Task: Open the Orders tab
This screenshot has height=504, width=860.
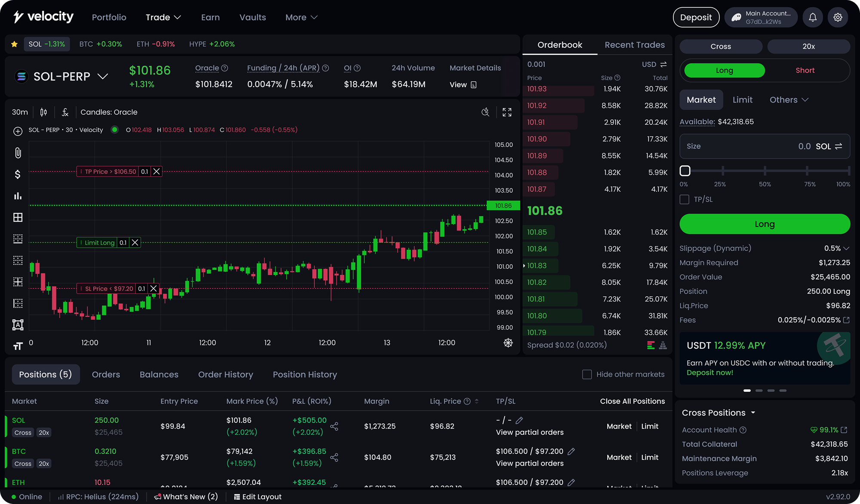Action: coord(106,375)
